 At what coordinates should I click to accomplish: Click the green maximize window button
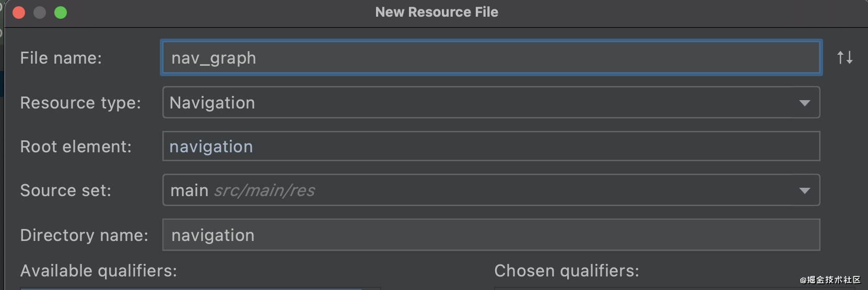point(61,13)
